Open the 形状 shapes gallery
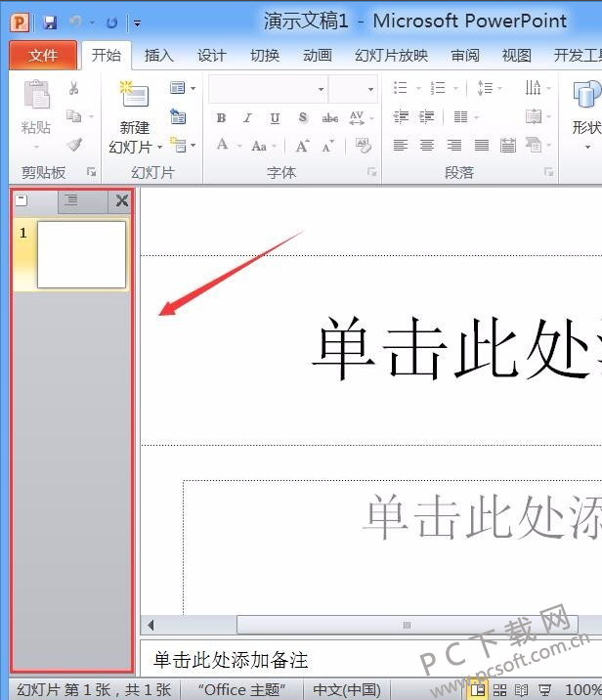 (586, 113)
